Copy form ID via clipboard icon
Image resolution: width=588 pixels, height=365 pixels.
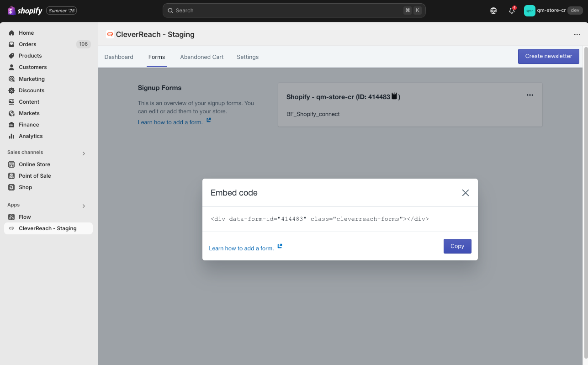(394, 96)
